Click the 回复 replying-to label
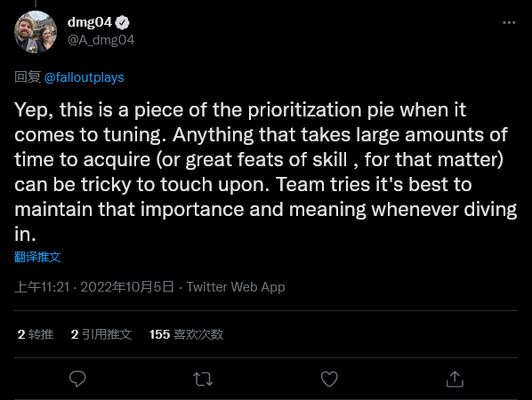The height and width of the screenshot is (400, 532). pyautogui.click(x=28, y=77)
